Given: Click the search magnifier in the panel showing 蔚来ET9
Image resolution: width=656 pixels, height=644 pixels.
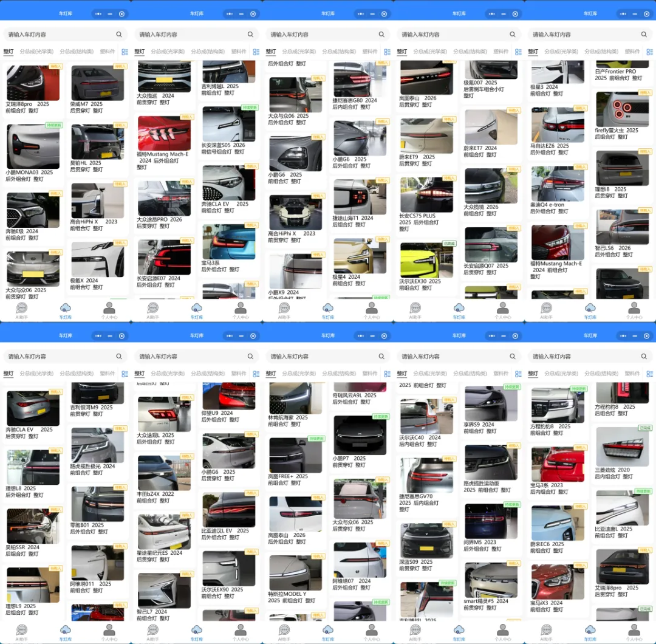Looking at the screenshot, I should click(x=513, y=34).
